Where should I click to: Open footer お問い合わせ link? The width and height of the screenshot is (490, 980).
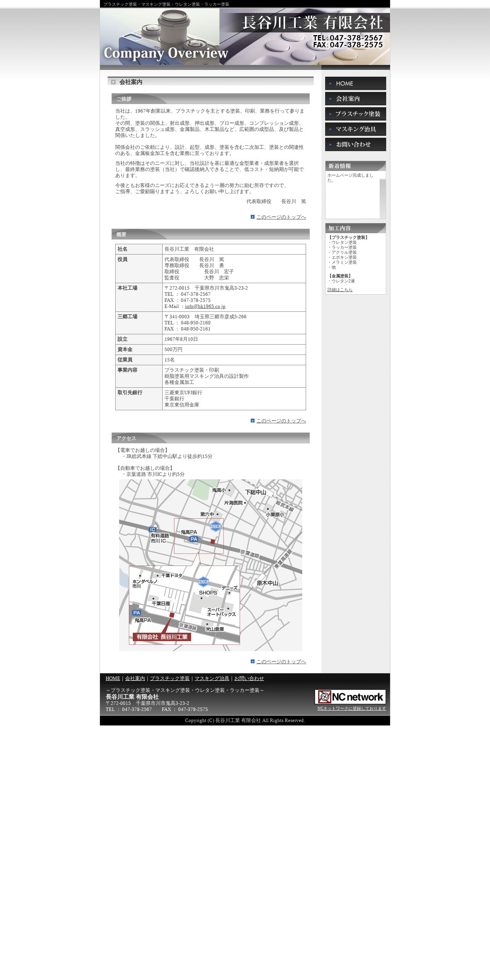(x=249, y=679)
